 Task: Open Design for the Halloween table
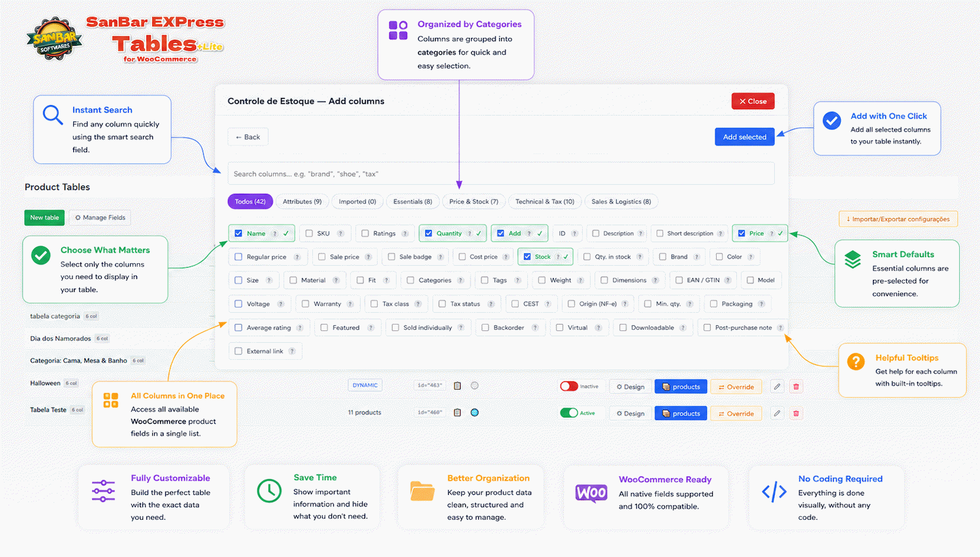click(631, 387)
